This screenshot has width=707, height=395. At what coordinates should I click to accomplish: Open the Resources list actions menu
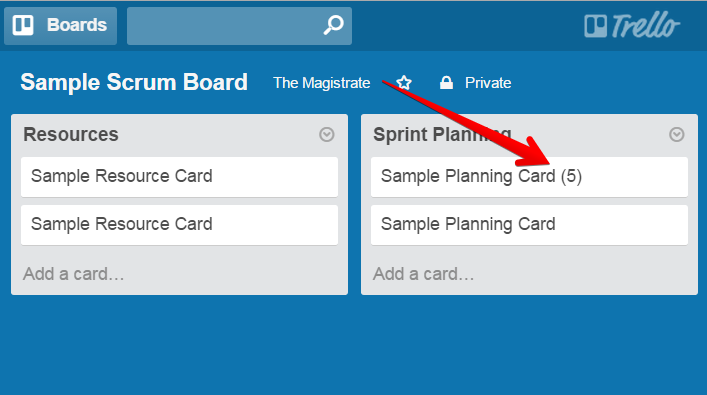(x=327, y=134)
